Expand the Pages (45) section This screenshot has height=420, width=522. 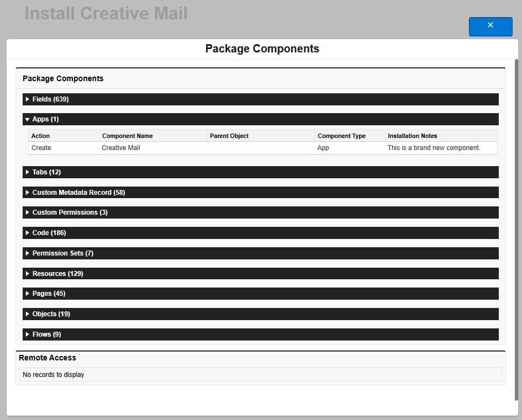tap(260, 293)
